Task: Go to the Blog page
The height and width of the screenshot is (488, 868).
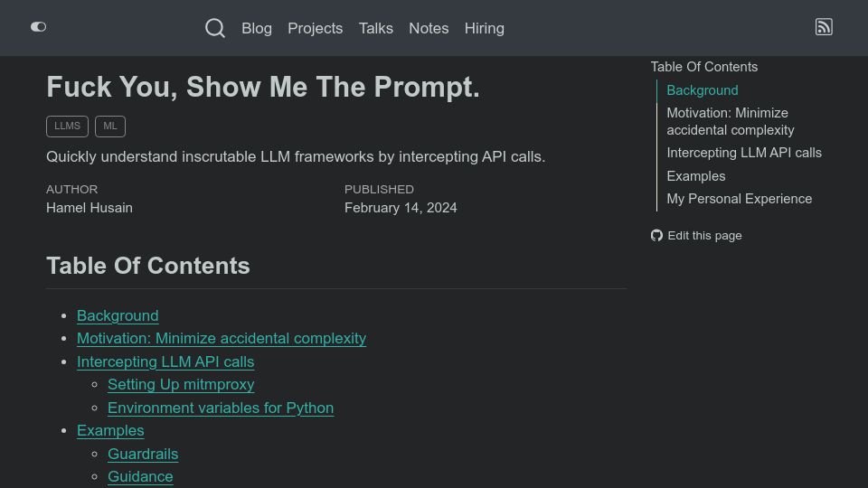Action: click(x=256, y=28)
